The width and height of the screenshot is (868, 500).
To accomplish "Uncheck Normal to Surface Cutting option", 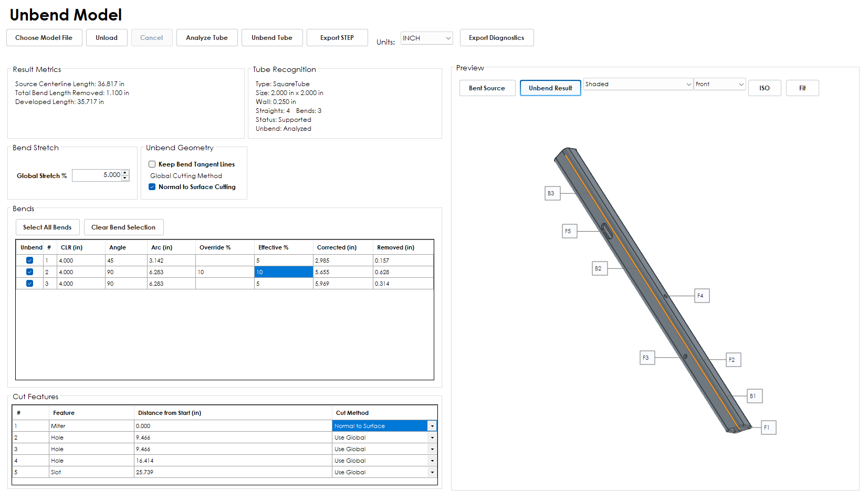I will click(x=152, y=187).
